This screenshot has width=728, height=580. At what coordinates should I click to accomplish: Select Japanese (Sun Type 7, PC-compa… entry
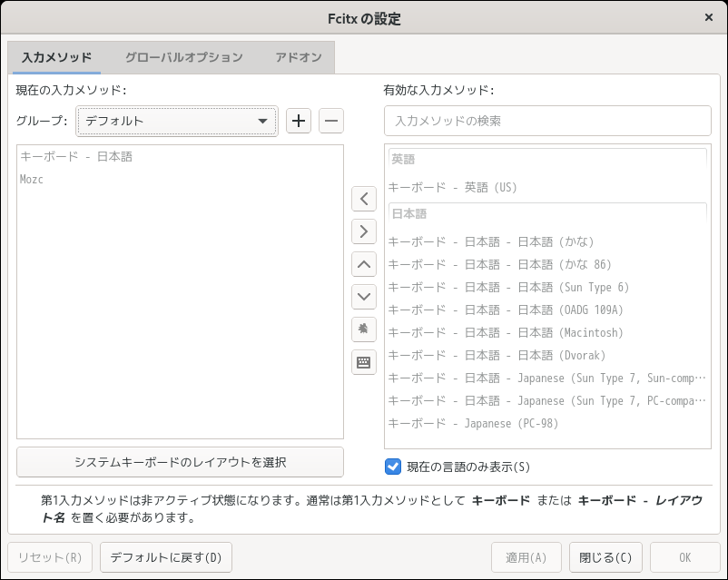pos(547,401)
